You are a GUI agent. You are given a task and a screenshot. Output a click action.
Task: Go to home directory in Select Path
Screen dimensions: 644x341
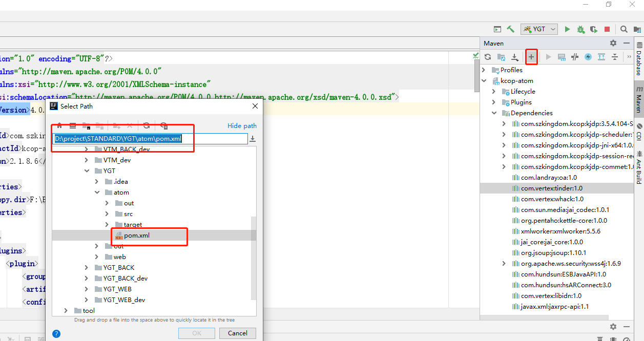[x=59, y=125]
